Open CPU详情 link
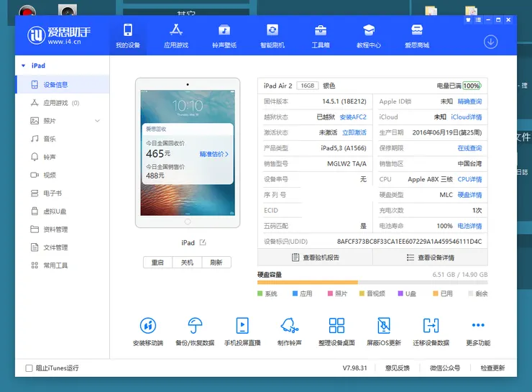 point(469,179)
